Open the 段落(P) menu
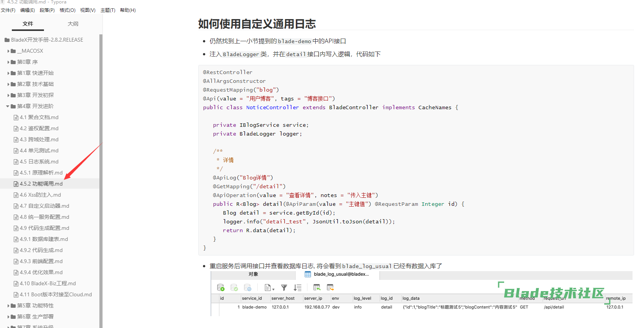The width and height of the screenshot is (644, 328). click(47, 10)
